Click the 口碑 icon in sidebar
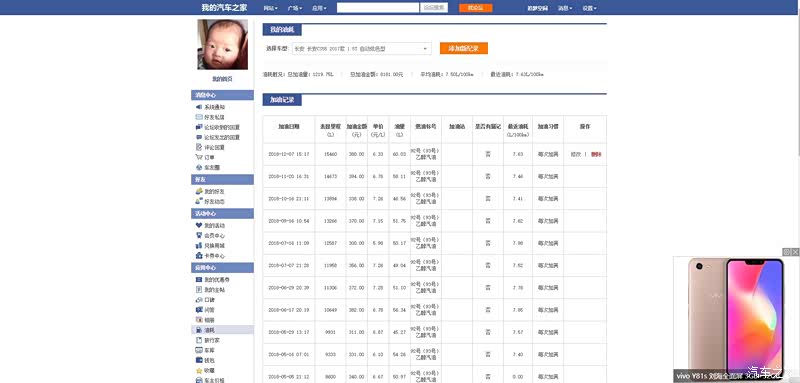The image size is (800, 383). pyautogui.click(x=199, y=300)
